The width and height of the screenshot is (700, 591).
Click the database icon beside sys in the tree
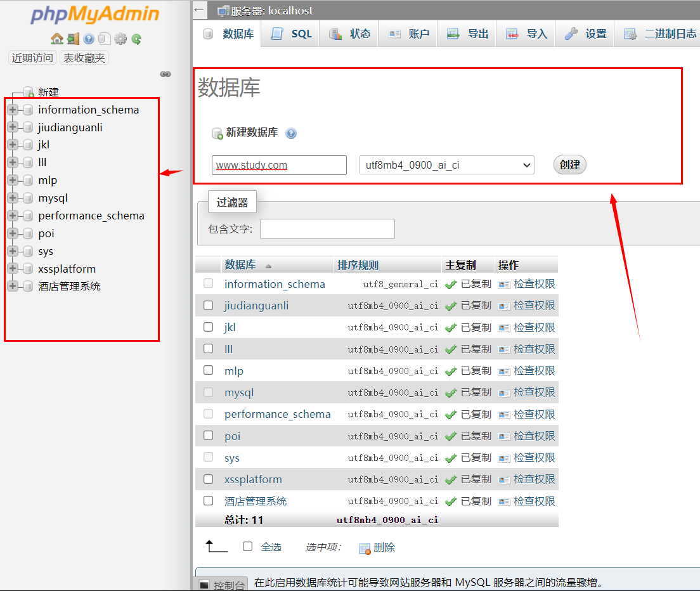pos(28,251)
